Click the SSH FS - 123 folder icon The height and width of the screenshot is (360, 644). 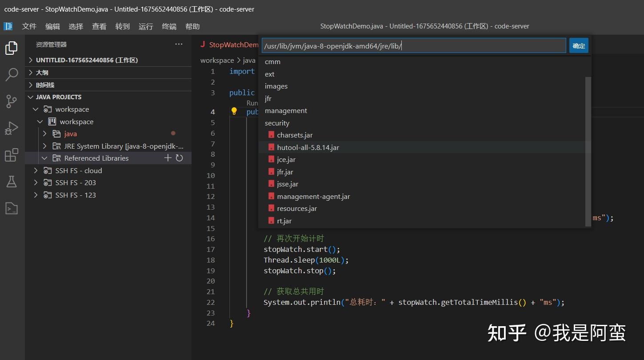point(48,195)
